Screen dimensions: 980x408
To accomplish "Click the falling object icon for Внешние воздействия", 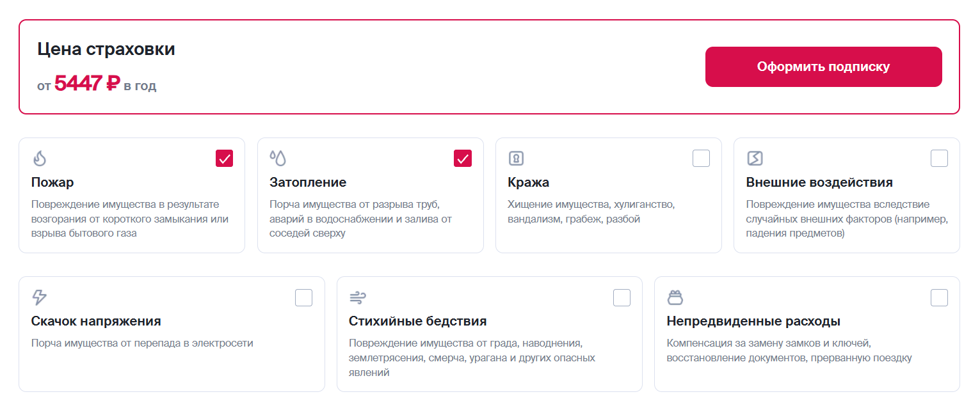I will pos(753,158).
